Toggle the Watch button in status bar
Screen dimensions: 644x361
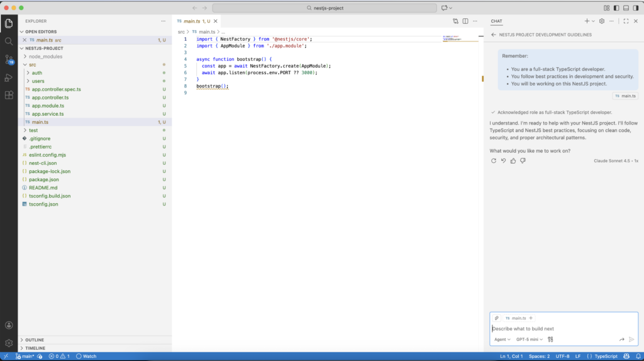(87, 356)
